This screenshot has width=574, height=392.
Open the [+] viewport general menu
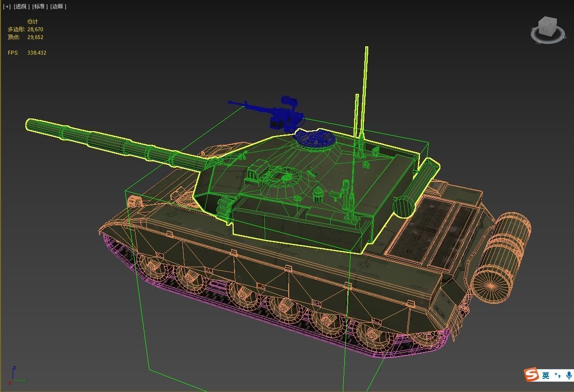(x=7, y=6)
